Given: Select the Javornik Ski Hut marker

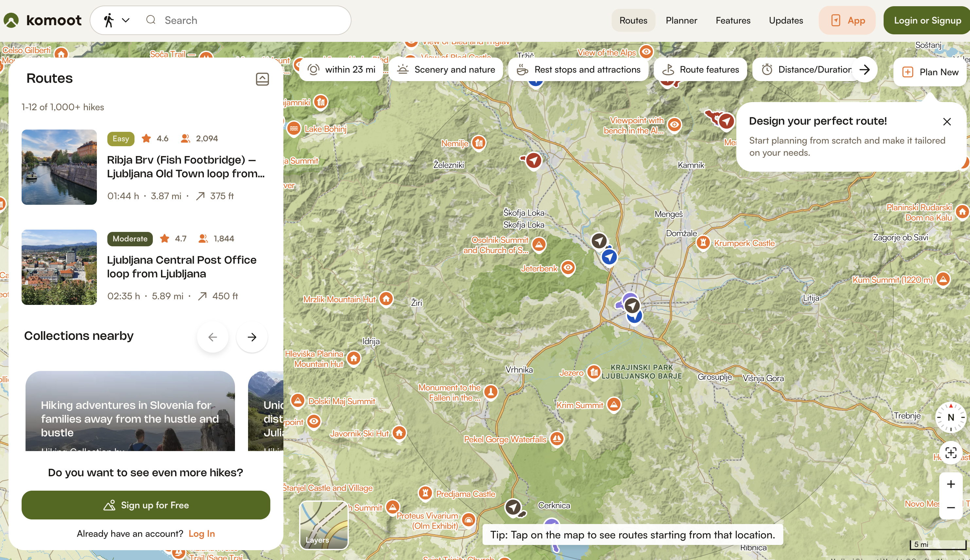Looking at the screenshot, I should 399,433.
